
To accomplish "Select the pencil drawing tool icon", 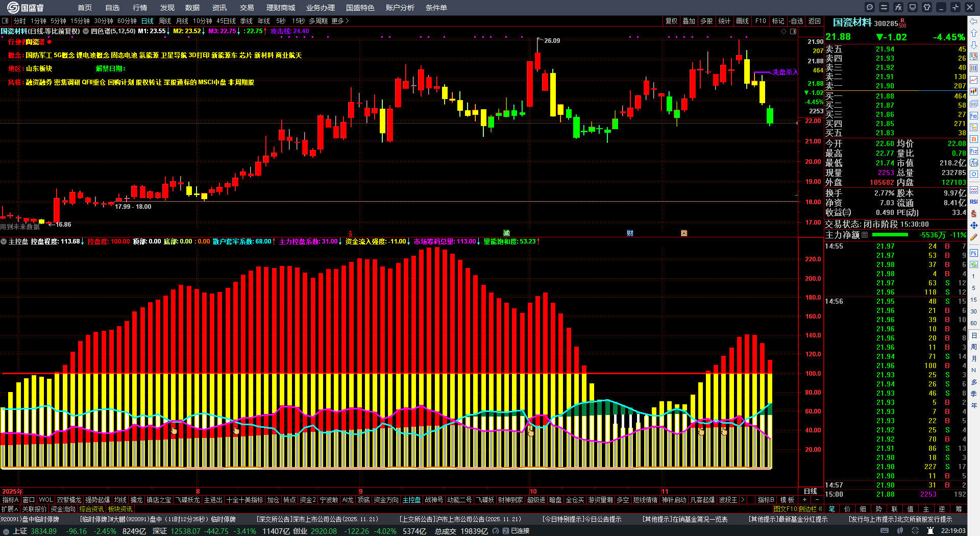I will (974, 237).
